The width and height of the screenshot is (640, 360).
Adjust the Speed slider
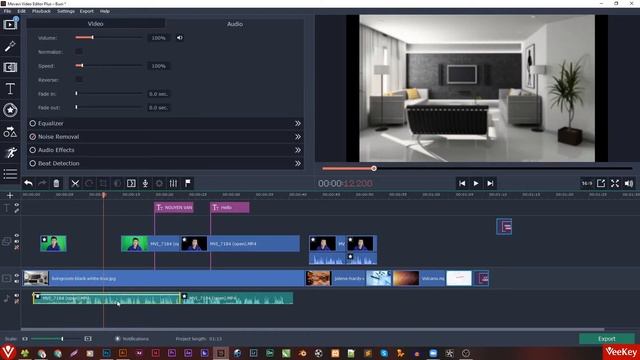109,66
